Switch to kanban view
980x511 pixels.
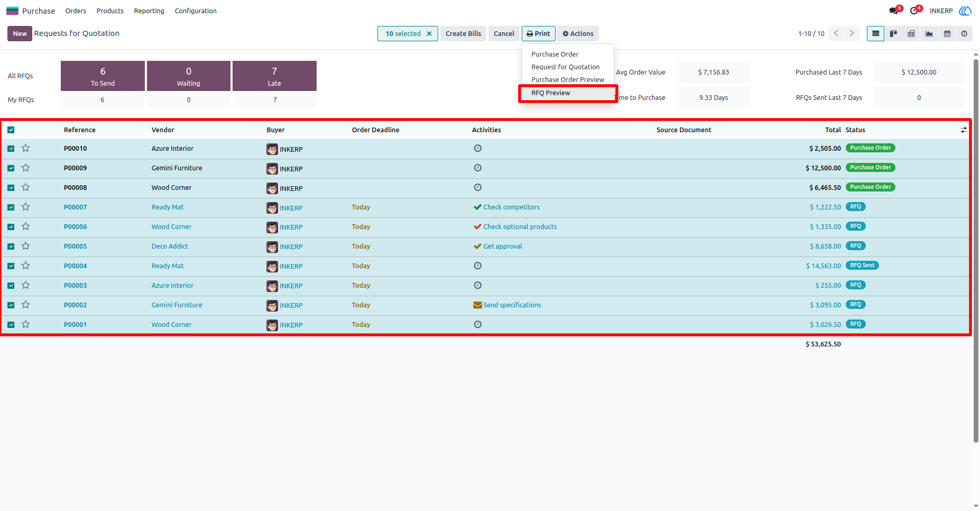893,34
